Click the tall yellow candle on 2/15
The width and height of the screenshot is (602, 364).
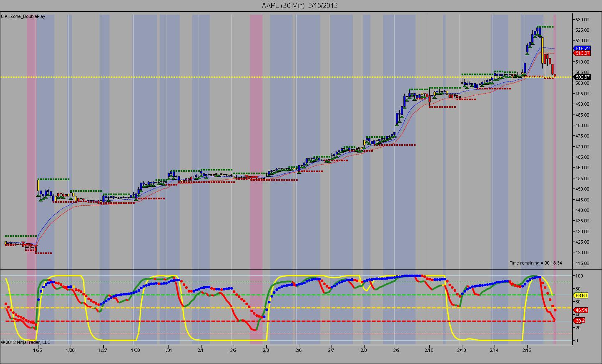(x=543, y=50)
